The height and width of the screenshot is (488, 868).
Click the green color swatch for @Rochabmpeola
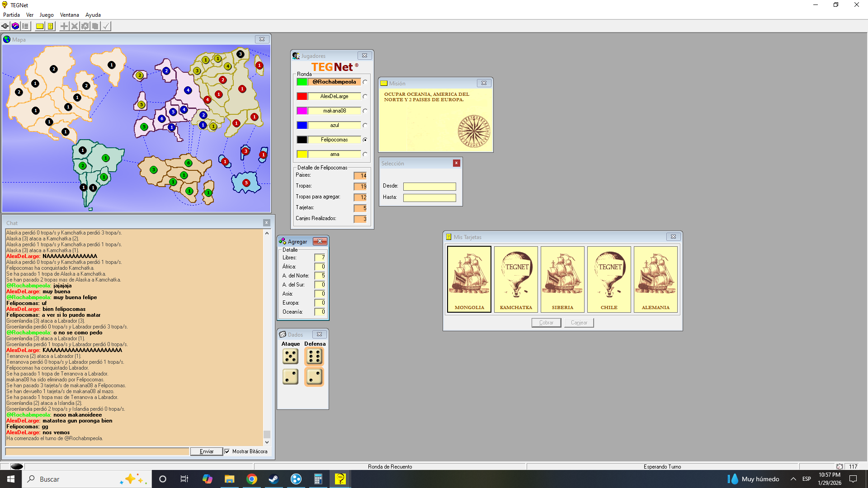click(x=302, y=82)
